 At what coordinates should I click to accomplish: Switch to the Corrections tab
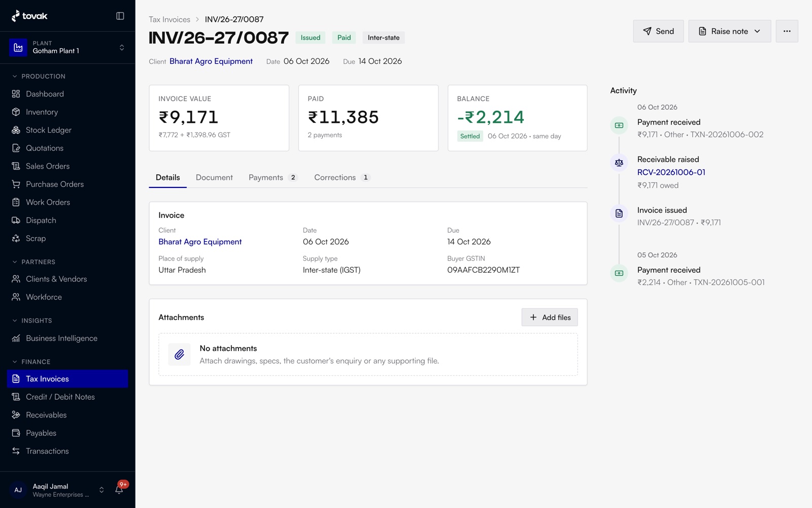(342, 177)
